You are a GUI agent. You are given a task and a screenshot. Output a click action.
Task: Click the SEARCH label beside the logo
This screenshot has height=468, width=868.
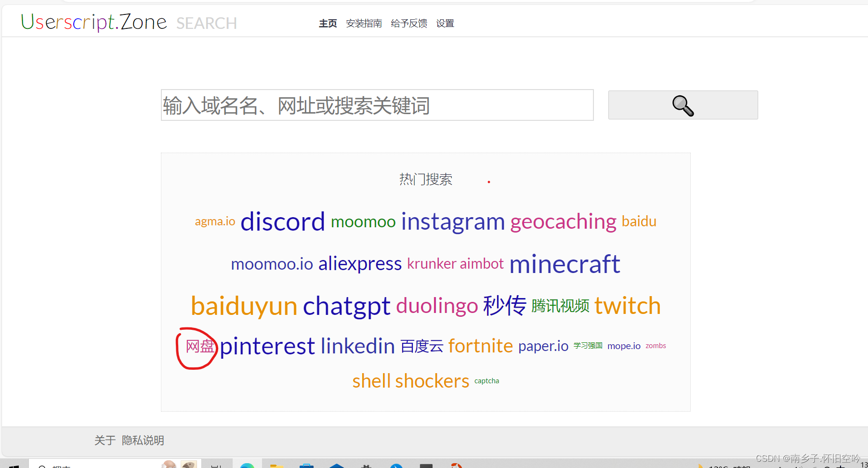[207, 24]
